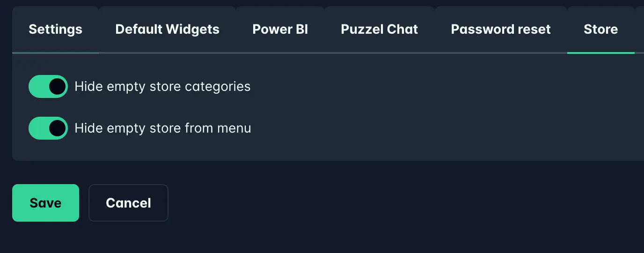Switch to the Default Widgets tab

[167, 30]
